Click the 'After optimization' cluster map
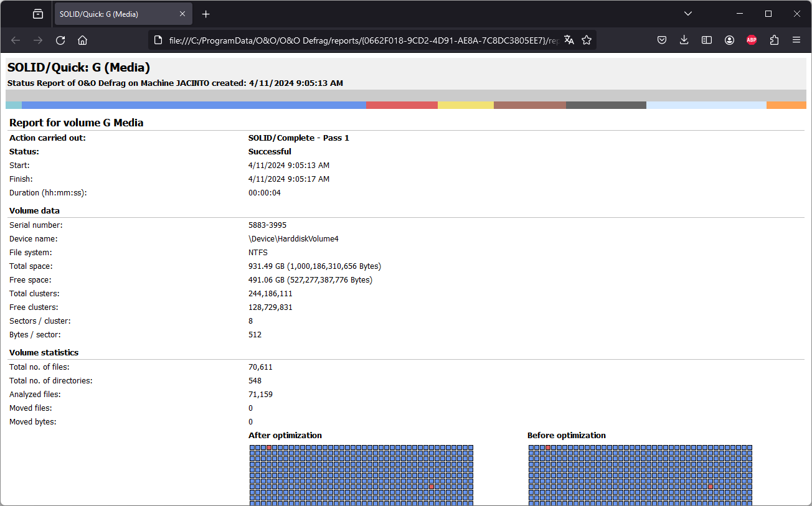Viewport: 812px width, 506px height. pyautogui.click(x=361, y=474)
